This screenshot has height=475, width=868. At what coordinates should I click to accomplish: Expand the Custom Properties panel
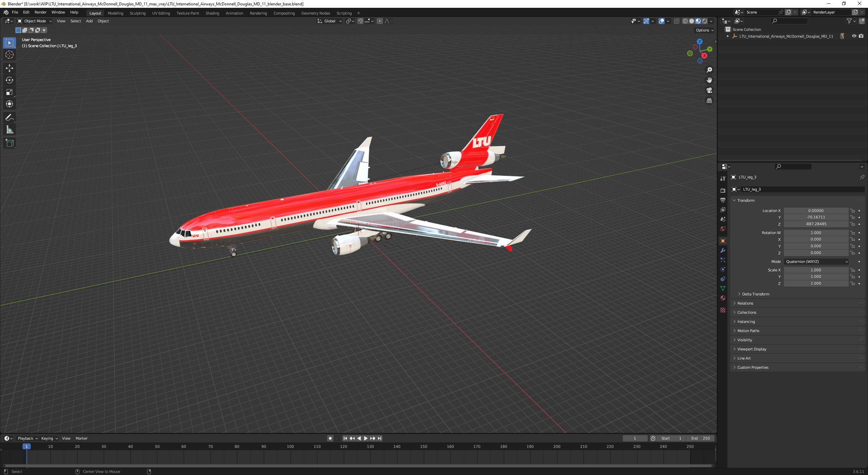752,367
